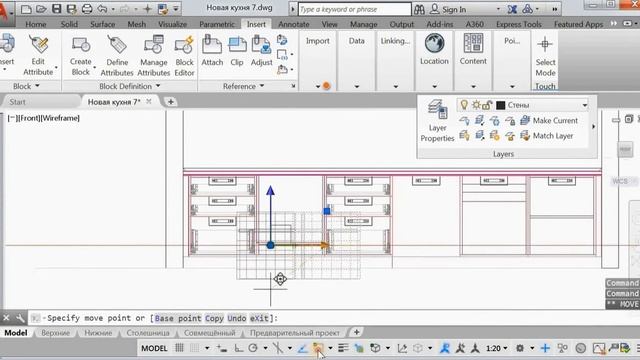Viewport: 640px width, 360px height.
Task: Toggle snap mode in status bar
Action: [x=195, y=348]
